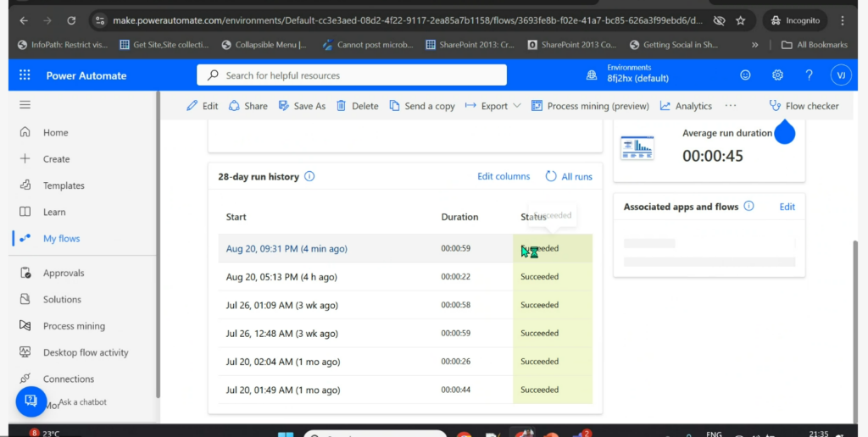Open the app launcher waffle icon
This screenshot has width=868, height=437.
[25, 75]
